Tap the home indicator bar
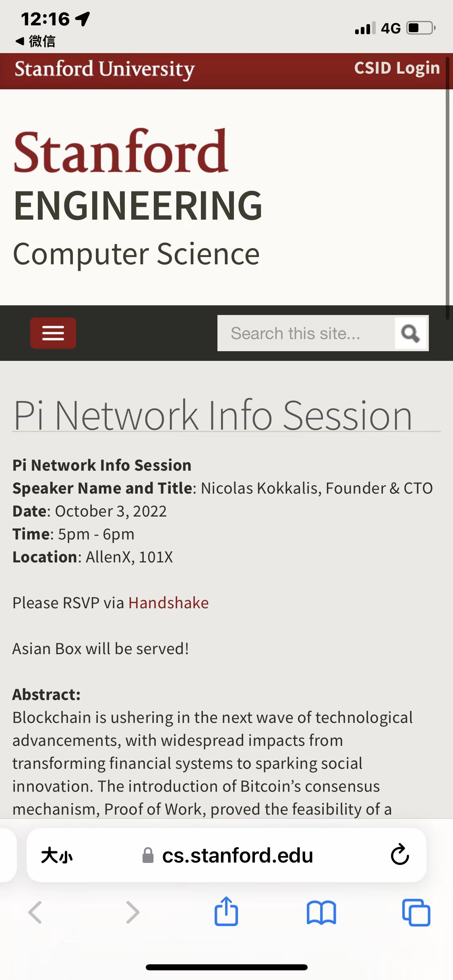Screen dimensions: 453x980 point(226,967)
